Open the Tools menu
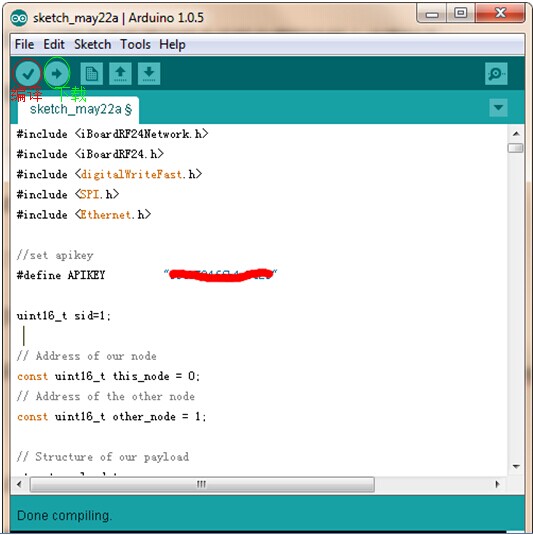533x535 pixels. (x=135, y=44)
